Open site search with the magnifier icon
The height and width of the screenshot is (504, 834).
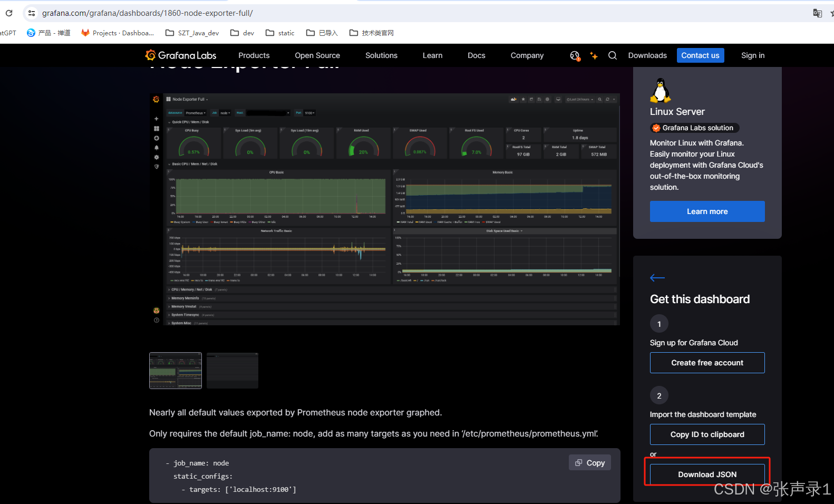(x=613, y=55)
